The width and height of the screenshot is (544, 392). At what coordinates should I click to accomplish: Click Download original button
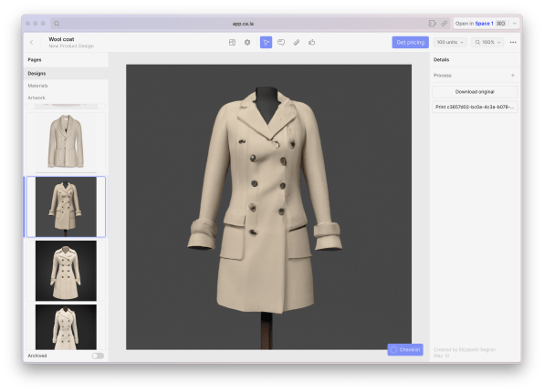(475, 92)
